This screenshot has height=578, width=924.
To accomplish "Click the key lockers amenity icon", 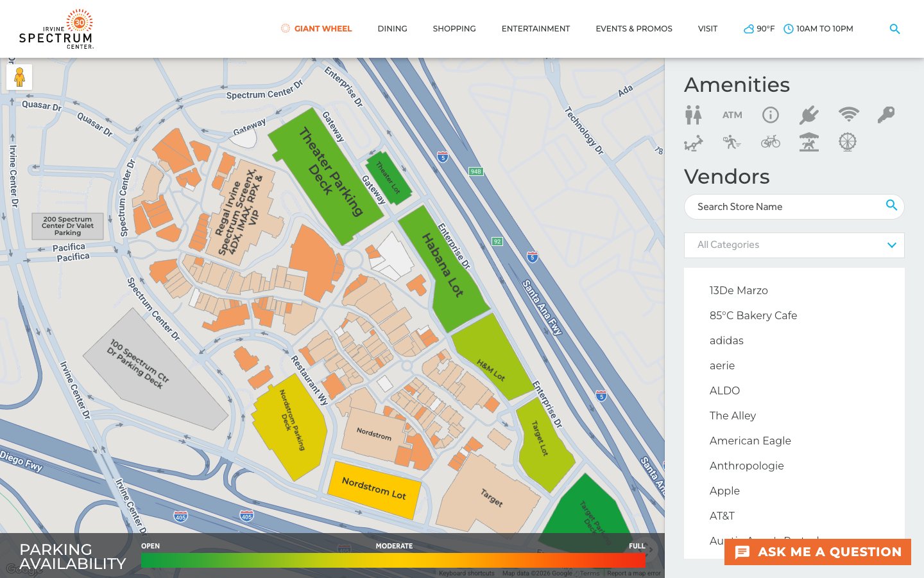I will point(886,114).
